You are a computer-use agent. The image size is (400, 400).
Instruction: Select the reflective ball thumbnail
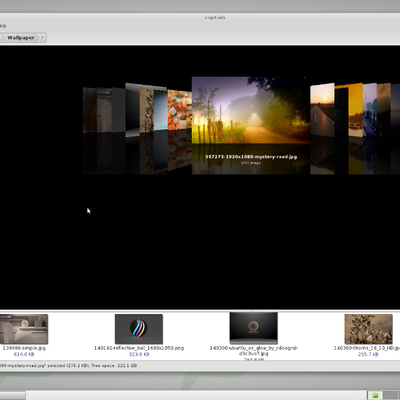coord(139,329)
